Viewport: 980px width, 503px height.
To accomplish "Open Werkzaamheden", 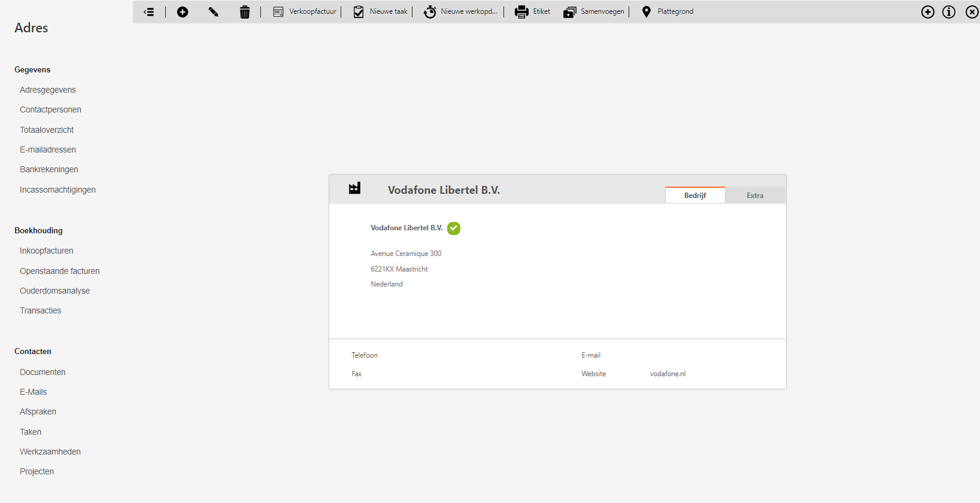I will click(50, 452).
